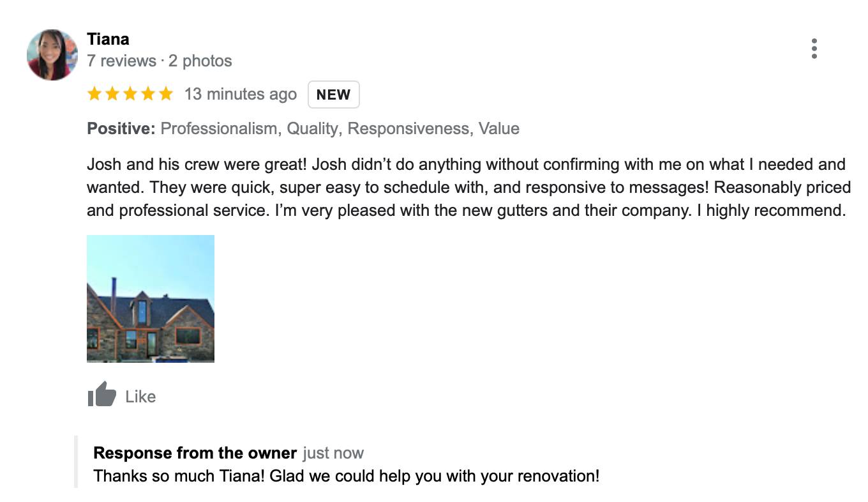
Task: Click the fifth yellow rating star
Action: point(166,95)
